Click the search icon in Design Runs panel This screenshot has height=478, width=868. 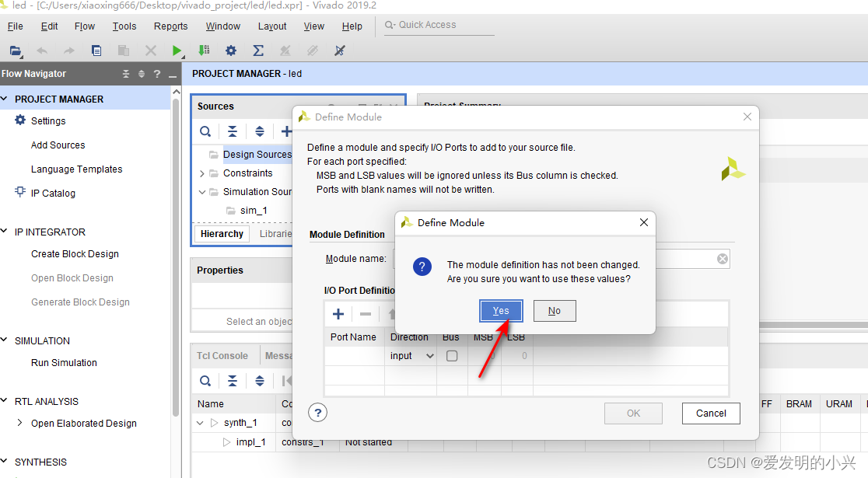[x=205, y=381]
